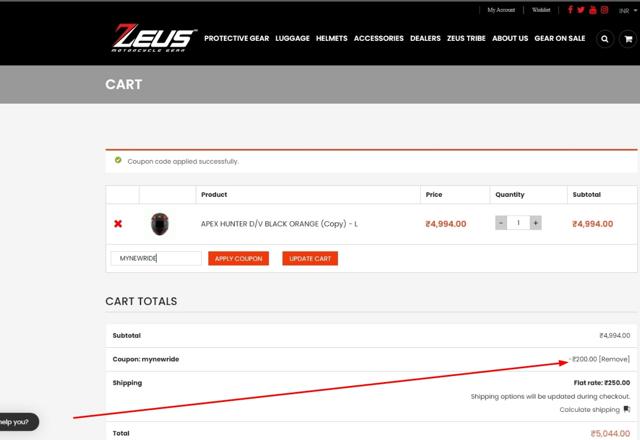The height and width of the screenshot is (440, 640).
Task: Click the ₹4,994.00 price cell
Action: pos(446,224)
